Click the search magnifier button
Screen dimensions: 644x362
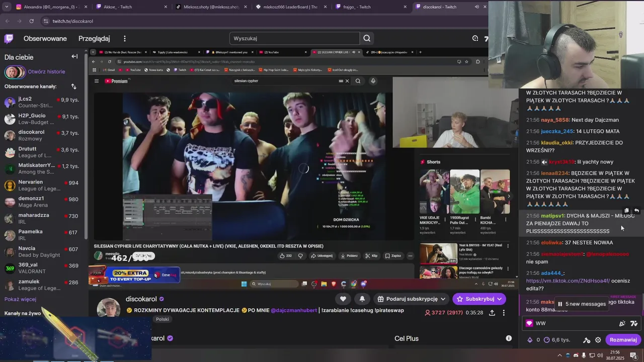pos(367,38)
